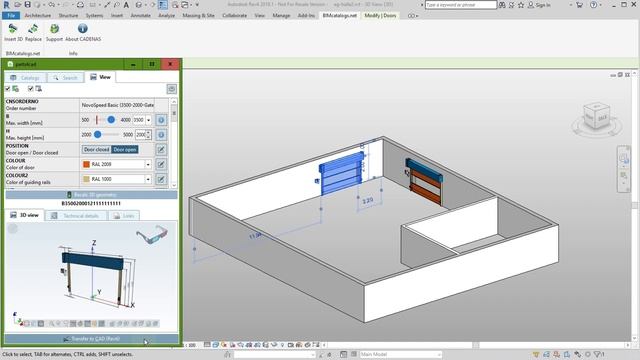This screenshot has height=360, width=640.
Task: Switch to the Structure ribbon tab
Action: (68, 16)
